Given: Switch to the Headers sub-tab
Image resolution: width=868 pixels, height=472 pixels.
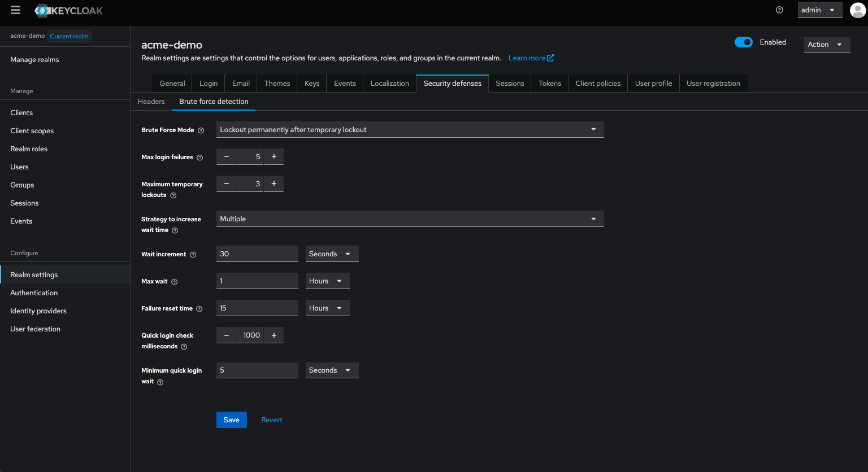Looking at the screenshot, I should point(151,101).
